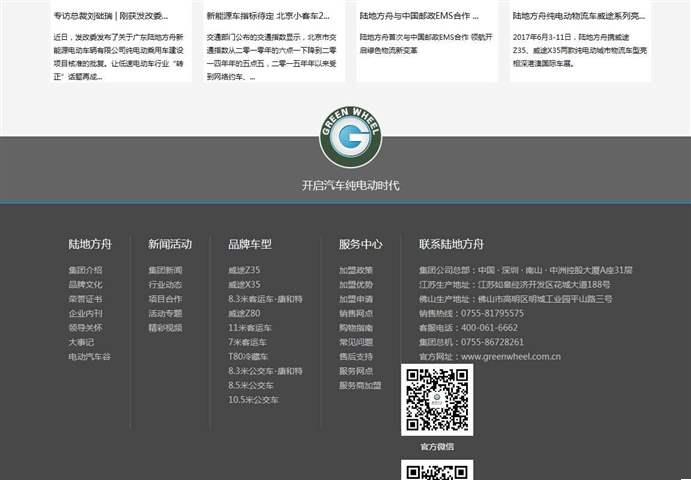691x480 pixels.
Task: Click slogan text 开启汽车纯电动时代
Action: click(351, 186)
